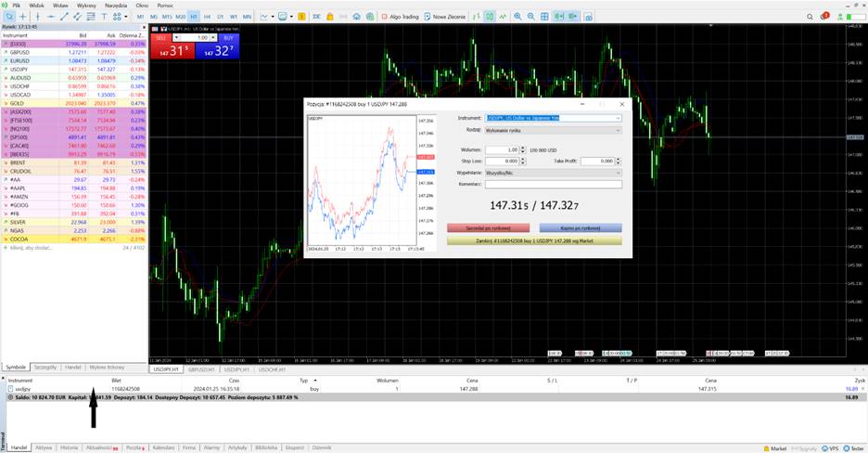Open the Widok menu

[x=36, y=5]
